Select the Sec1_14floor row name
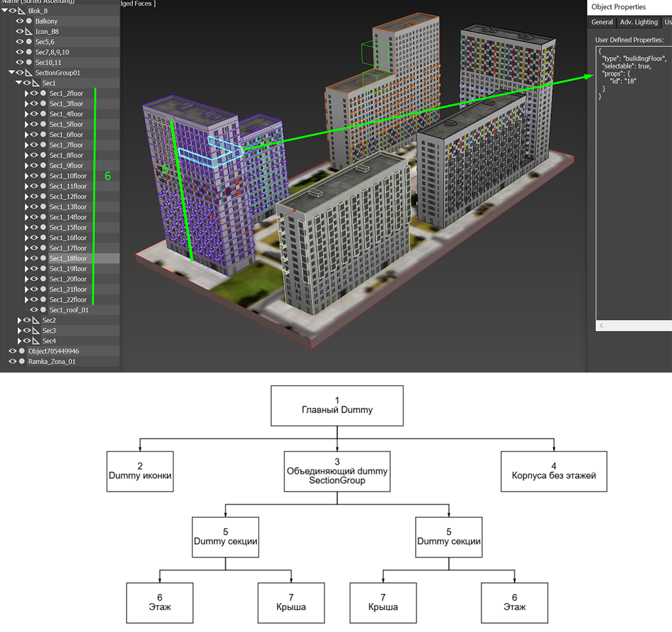Screen dimensions: 672x632 click(68, 217)
